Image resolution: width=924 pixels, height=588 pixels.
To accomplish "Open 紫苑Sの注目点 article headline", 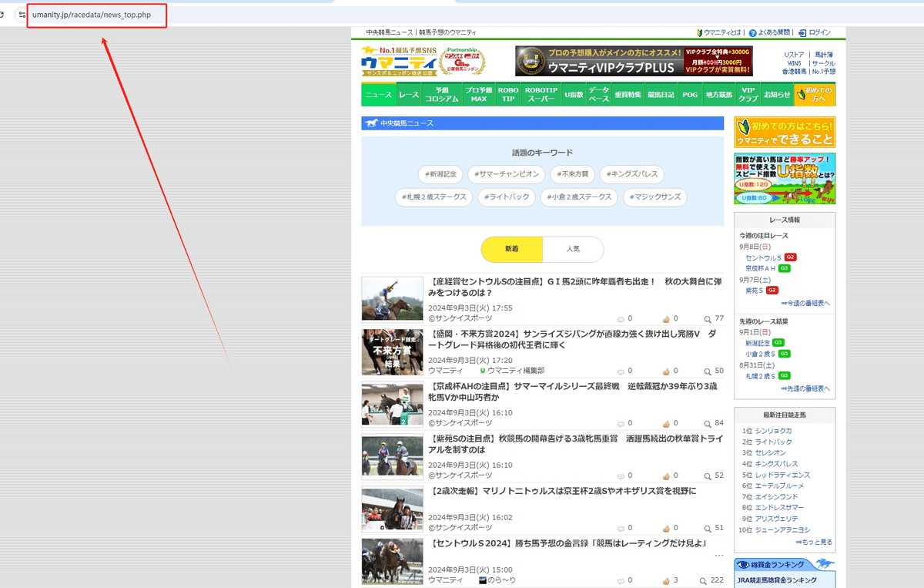I will [x=575, y=444].
